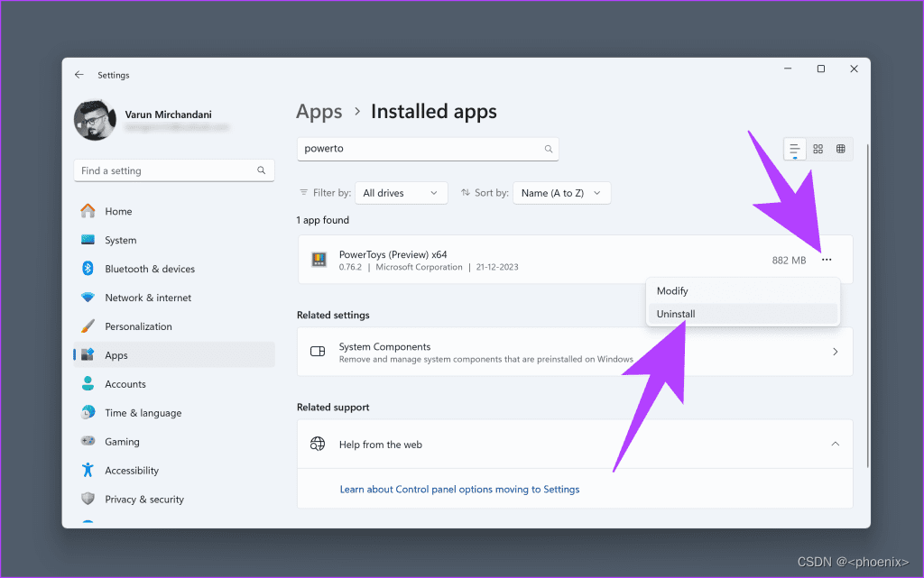Click the System Components chevron arrow
Image resolution: width=924 pixels, height=578 pixels.
[835, 352]
